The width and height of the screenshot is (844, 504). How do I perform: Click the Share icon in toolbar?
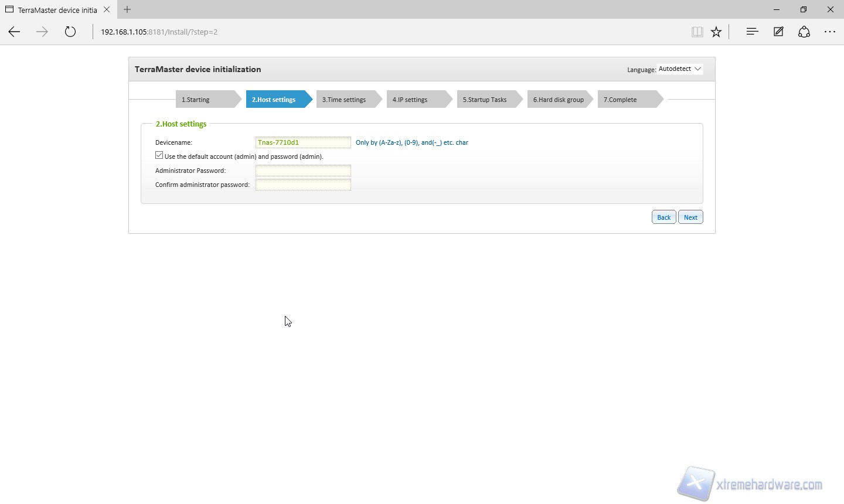click(x=804, y=32)
